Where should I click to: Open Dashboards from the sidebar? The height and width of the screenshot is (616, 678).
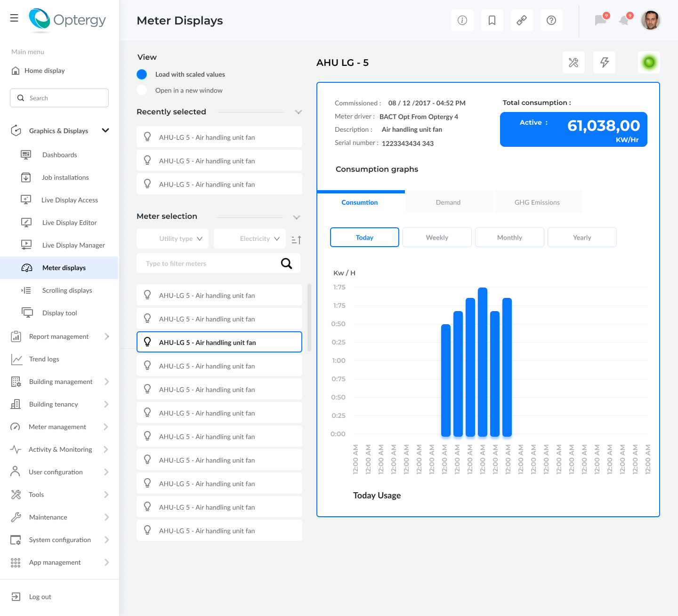[59, 155]
